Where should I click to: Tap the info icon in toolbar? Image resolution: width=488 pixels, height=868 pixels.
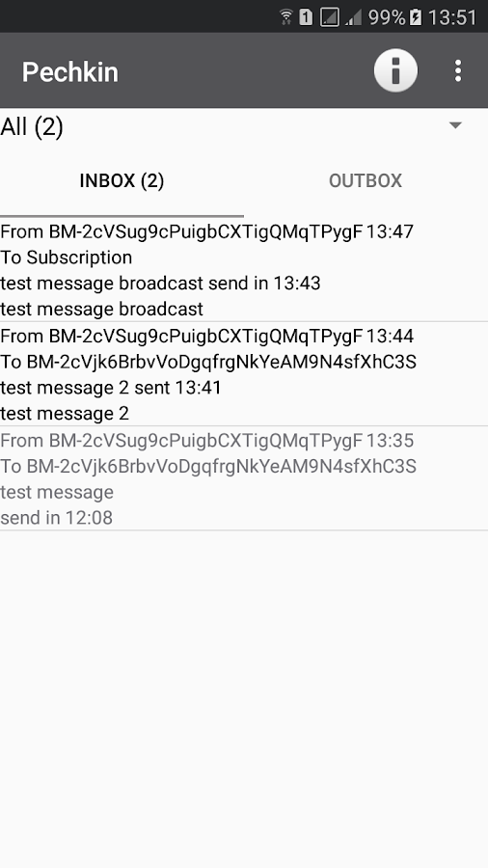pyautogui.click(x=395, y=70)
